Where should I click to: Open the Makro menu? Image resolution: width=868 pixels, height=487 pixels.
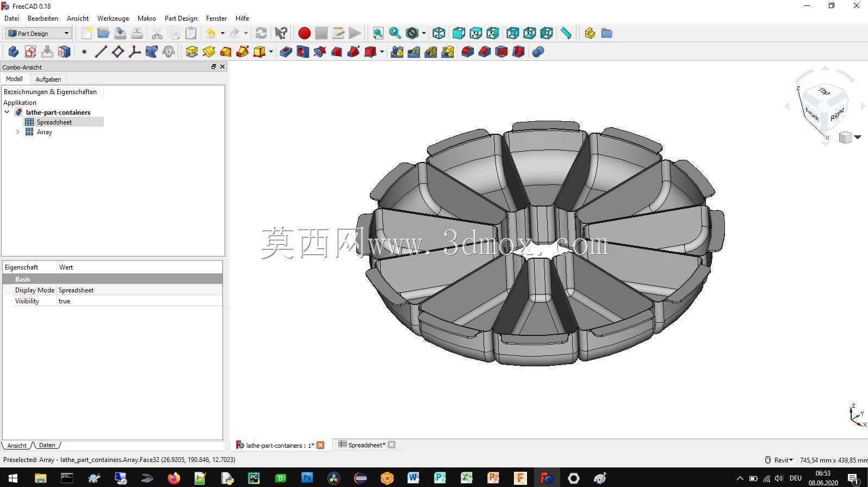(x=147, y=18)
